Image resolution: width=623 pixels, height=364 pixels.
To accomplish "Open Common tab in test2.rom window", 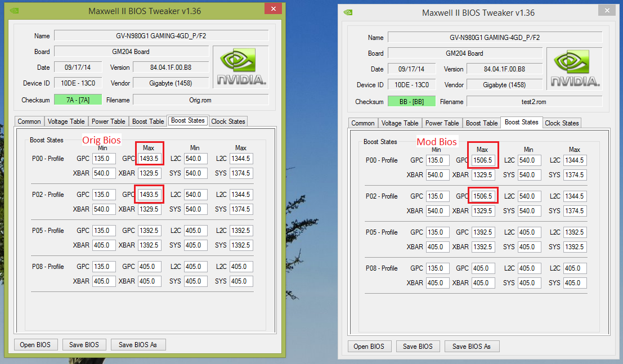I will click(x=363, y=123).
